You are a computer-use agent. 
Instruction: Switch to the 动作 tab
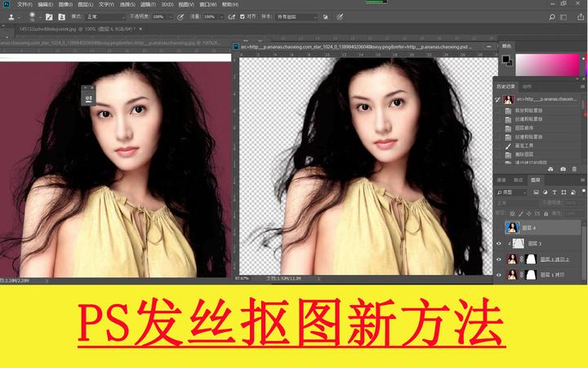[527, 87]
